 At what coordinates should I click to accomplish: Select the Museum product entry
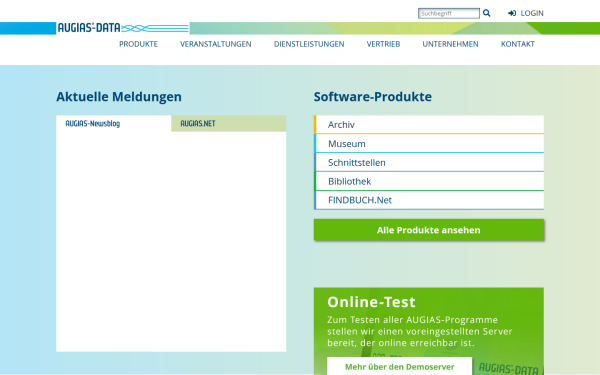[x=429, y=144]
